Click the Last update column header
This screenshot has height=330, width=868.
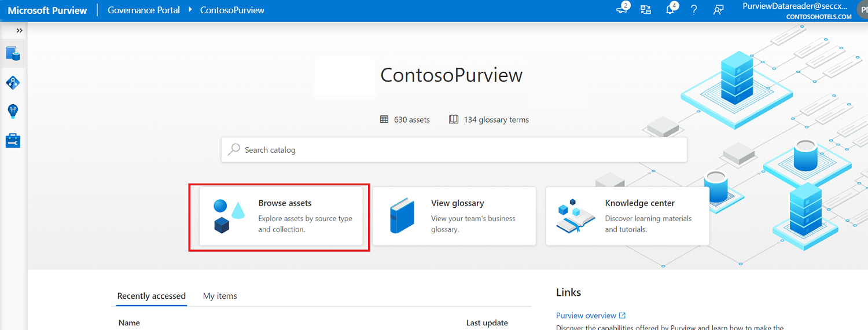click(x=487, y=322)
